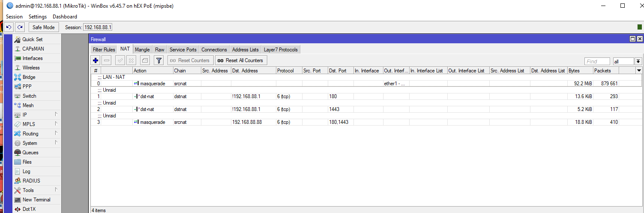644x213 pixels.
Task: Expand the MPLS submenu
Action: [x=36, y=124]
